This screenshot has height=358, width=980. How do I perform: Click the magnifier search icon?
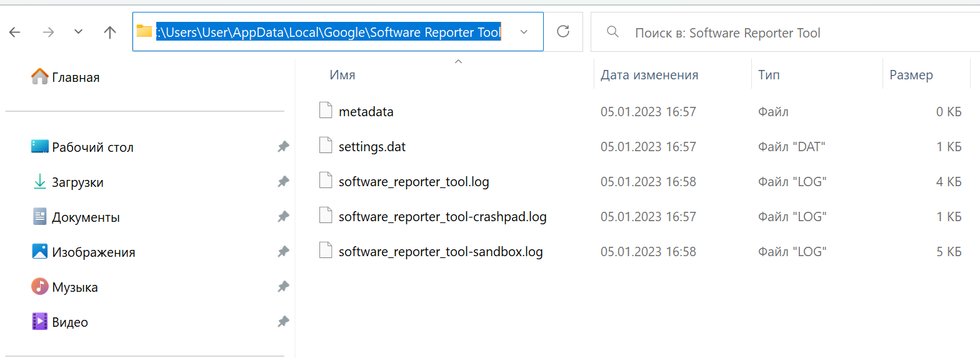pos(613,31)
